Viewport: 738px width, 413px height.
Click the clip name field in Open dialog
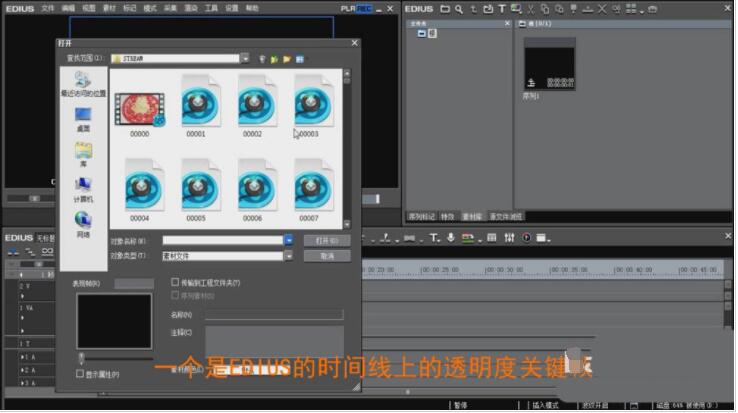point(274,314)
